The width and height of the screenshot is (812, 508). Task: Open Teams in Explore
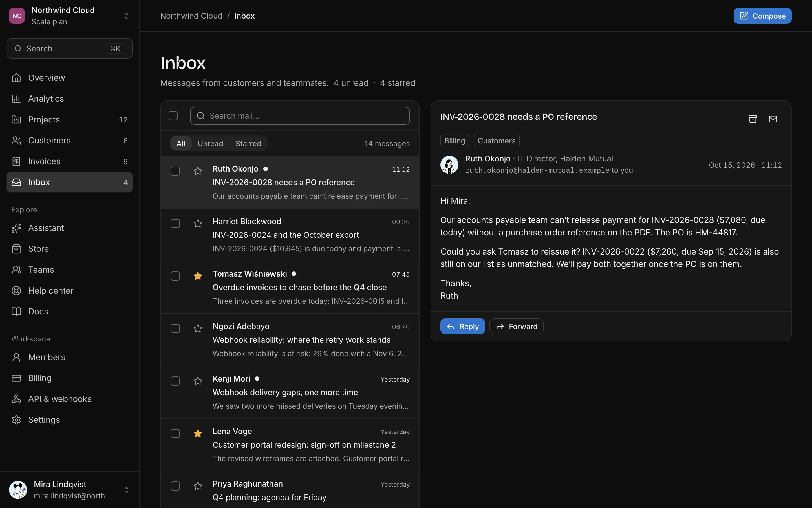tap(70, 270)
